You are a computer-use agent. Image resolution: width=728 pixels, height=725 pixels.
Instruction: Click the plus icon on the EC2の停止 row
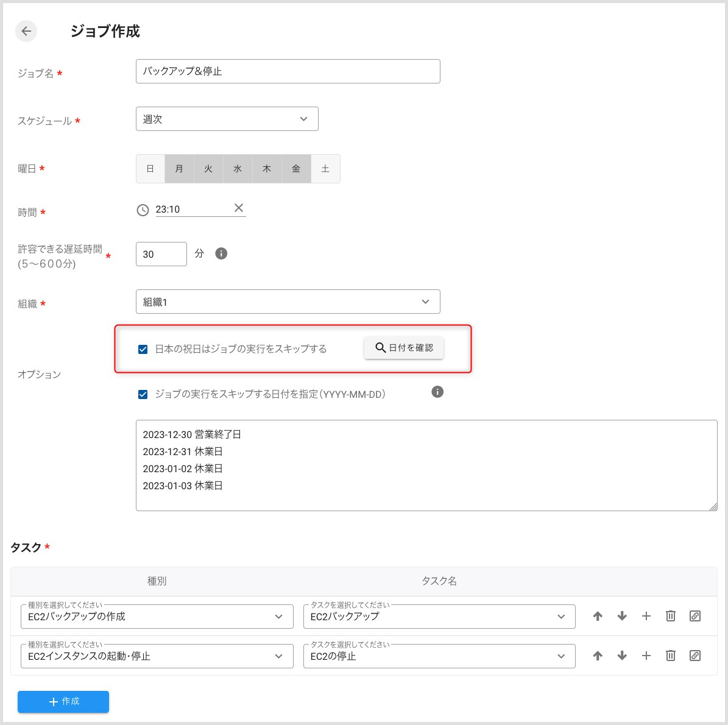[646, 656]
